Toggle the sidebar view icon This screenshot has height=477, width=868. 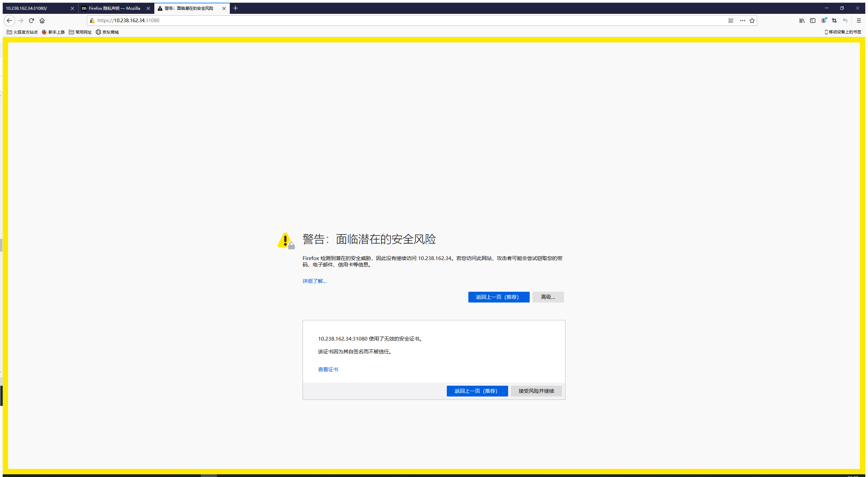pos(812,21)
